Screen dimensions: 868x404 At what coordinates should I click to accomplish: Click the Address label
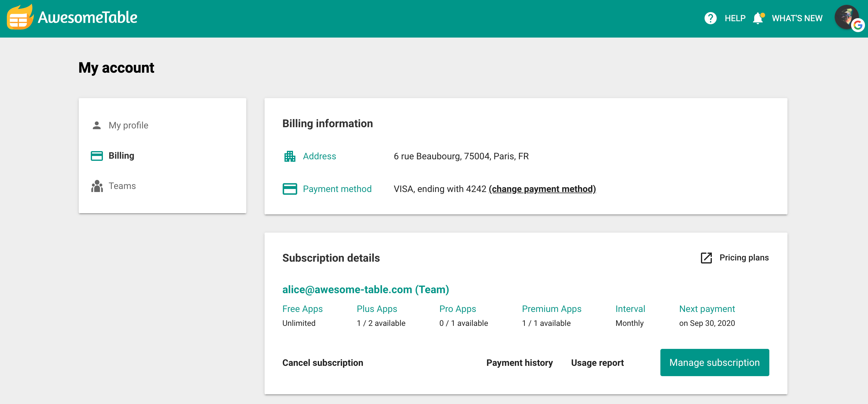pos(319,156)
